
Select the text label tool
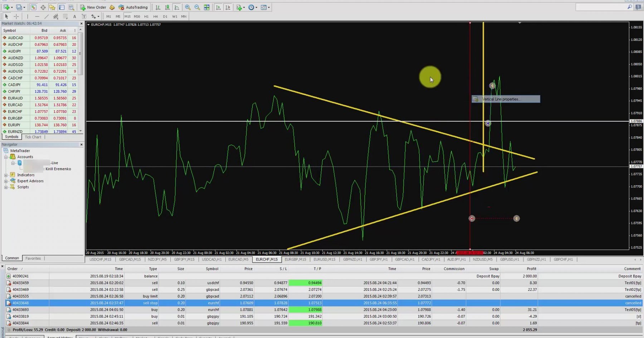pos(84,16)
